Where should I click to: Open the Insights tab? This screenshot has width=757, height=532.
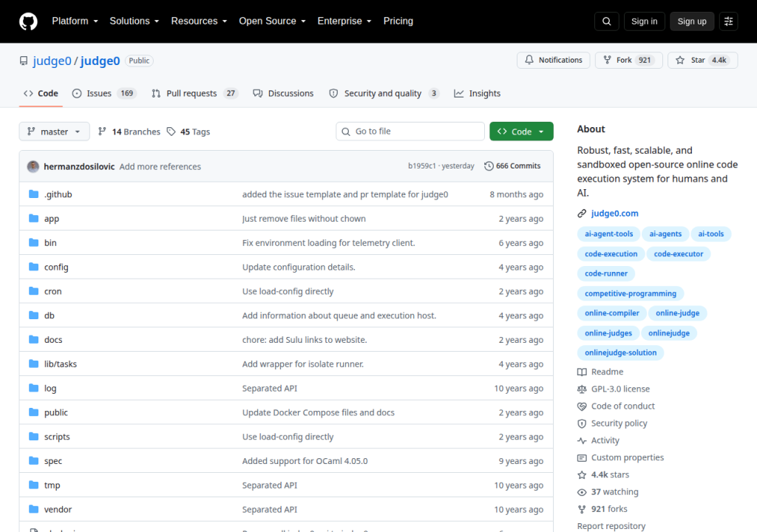click(478, 94)
